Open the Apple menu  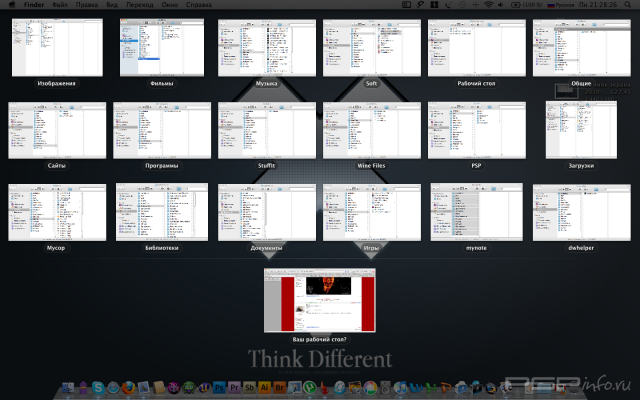10,5
